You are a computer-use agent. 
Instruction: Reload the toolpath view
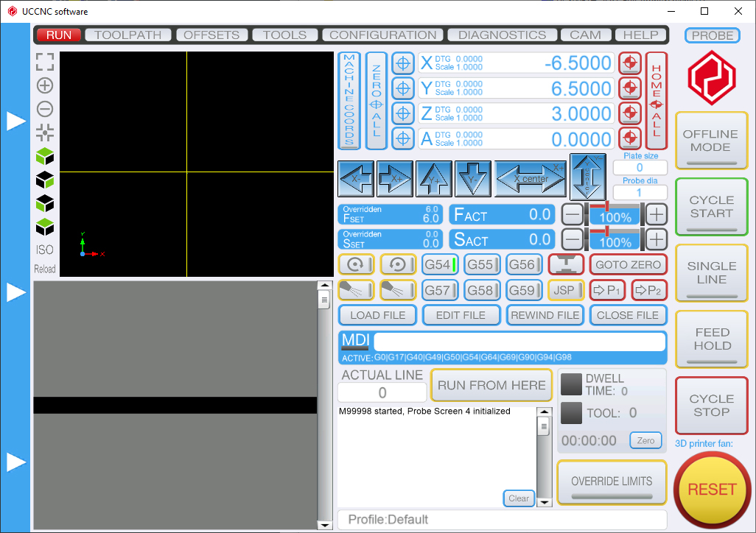point(44,269)
